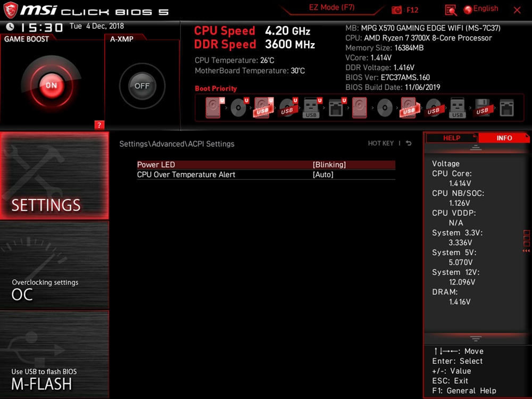Click the Boot Priority heading

click(x=216, y=88)
